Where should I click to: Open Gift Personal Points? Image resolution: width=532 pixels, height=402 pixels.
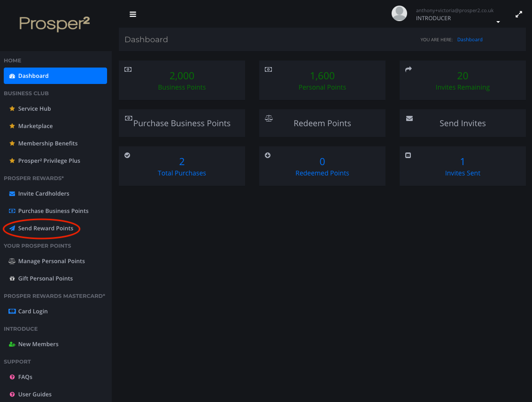point(46,278)
